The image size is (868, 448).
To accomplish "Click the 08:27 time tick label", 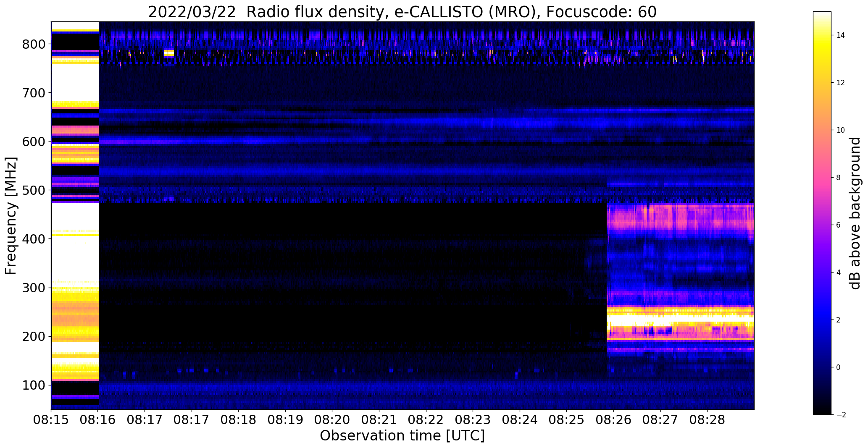I will (x=660, y=420).
